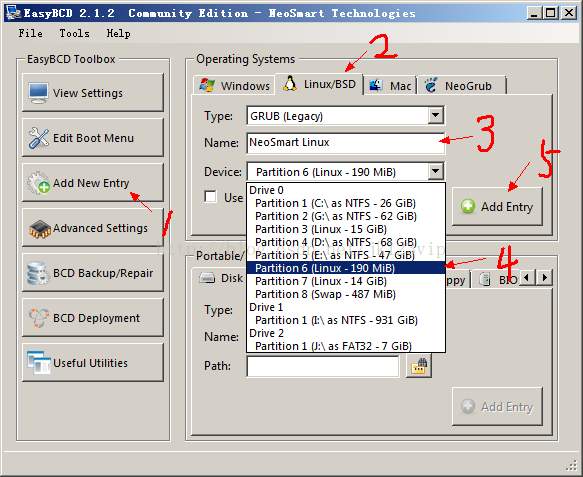Click the BCD Deployment icon
583x477 pixels.
(x=39, y=318)
